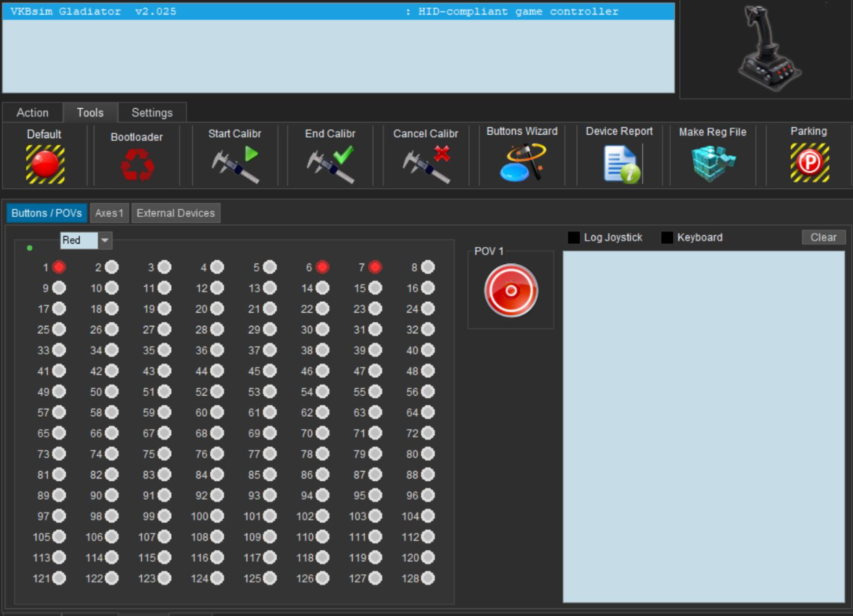Screen dimensions: 853x616
Task: Open the External Devices tab
Action: [x=176, y=213]
